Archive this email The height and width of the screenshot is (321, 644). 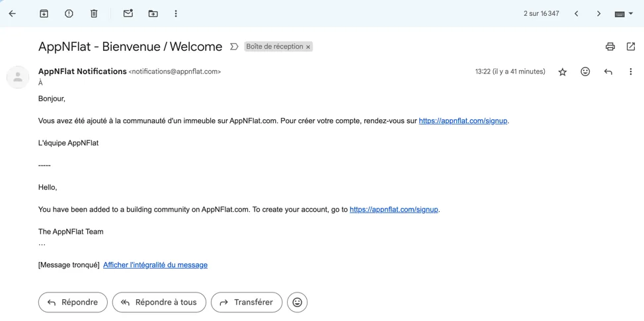coord(44,13)
